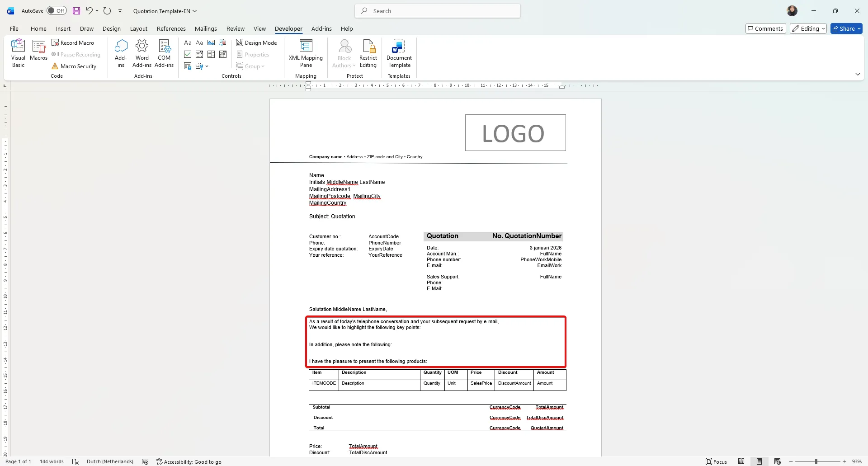Viewport: 868px width, 466px height.
Task: Open COM Add-ins dialog
Action: [x=164, y=53]
